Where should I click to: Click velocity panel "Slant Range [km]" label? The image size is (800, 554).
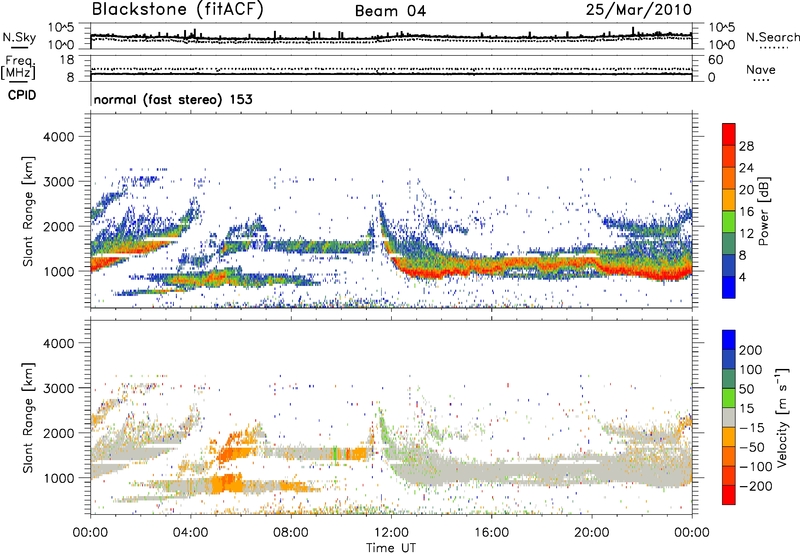[x=28, y=418]
